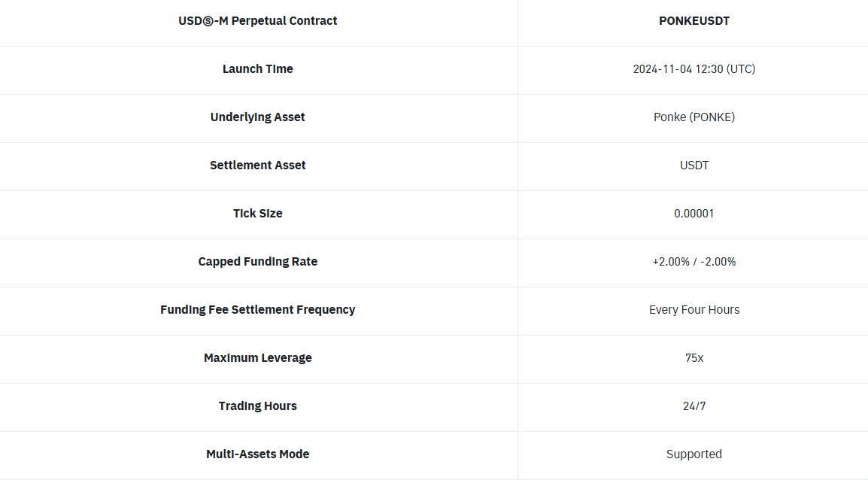
Task: Click the Capped Funding Rate label
Action: coord(258,262)
